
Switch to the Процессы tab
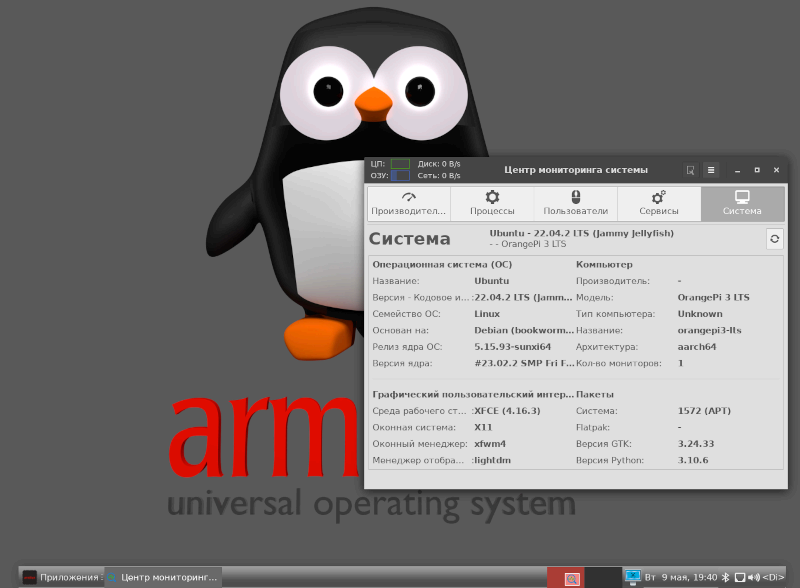point(492,203)
